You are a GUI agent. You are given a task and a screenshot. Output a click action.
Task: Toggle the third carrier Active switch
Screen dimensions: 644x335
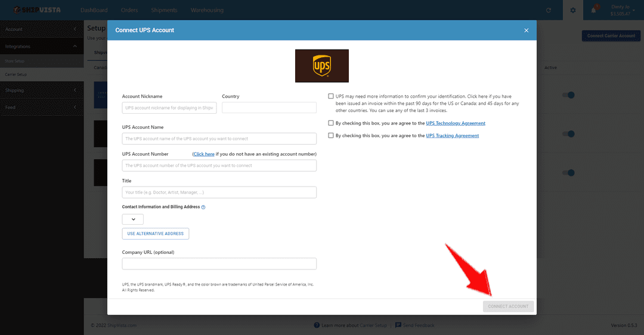[x=568, y=173]
